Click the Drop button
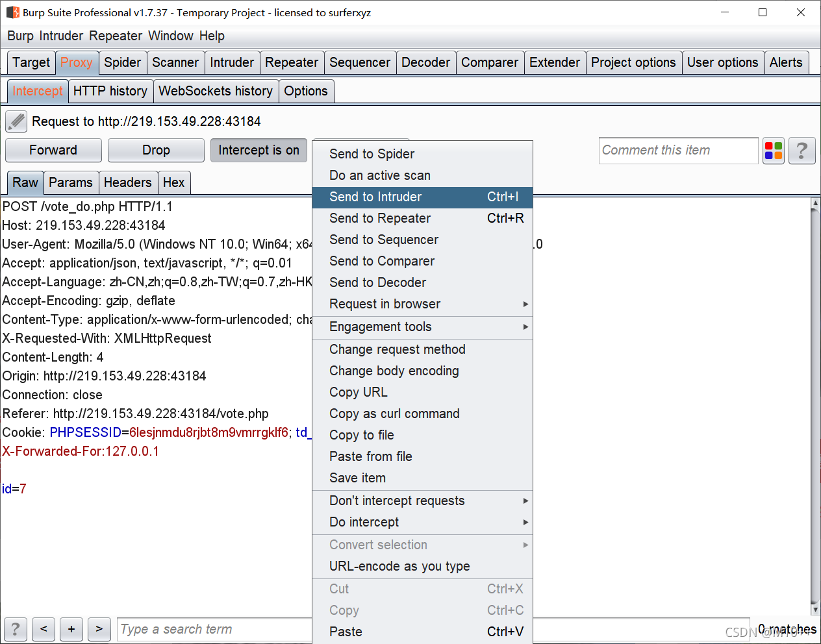 (x=156, y=150)
